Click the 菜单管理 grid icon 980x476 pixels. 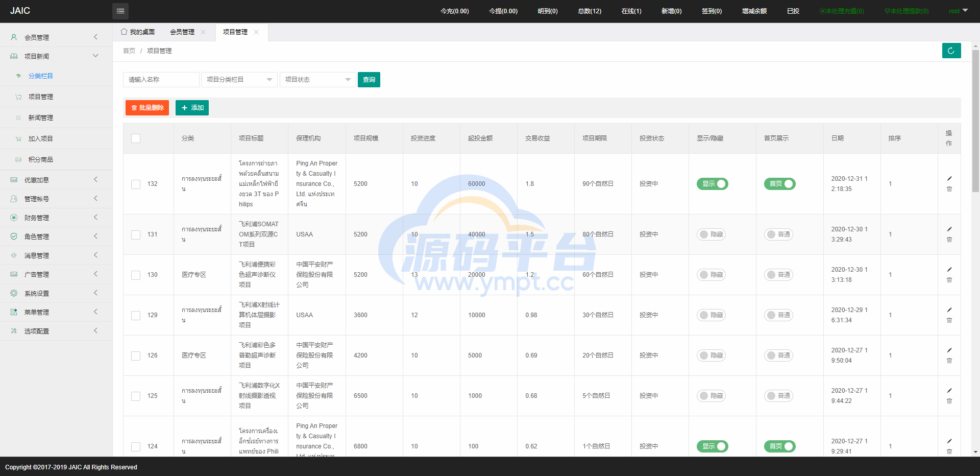[14, 312]
